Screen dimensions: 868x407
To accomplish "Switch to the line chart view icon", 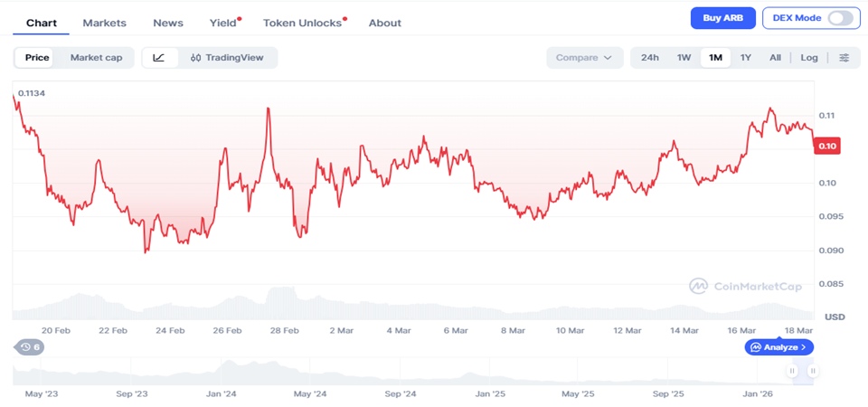I will point(159,58).
